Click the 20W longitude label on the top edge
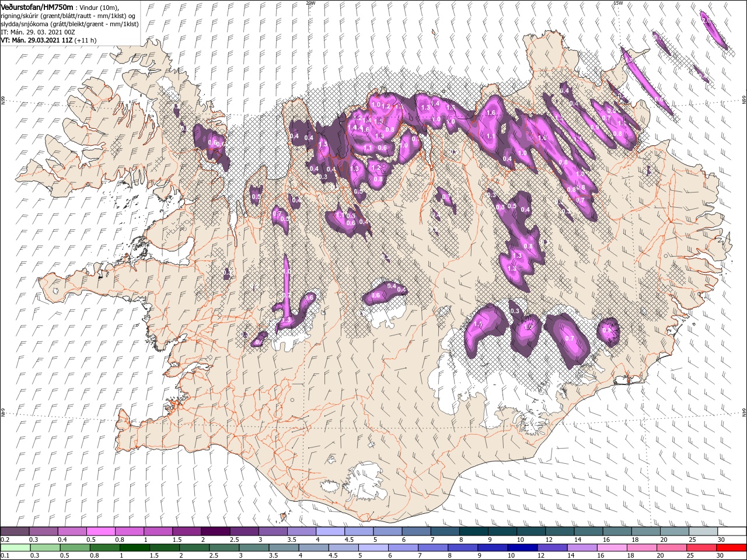747x560 pixels. click(310, 3)
